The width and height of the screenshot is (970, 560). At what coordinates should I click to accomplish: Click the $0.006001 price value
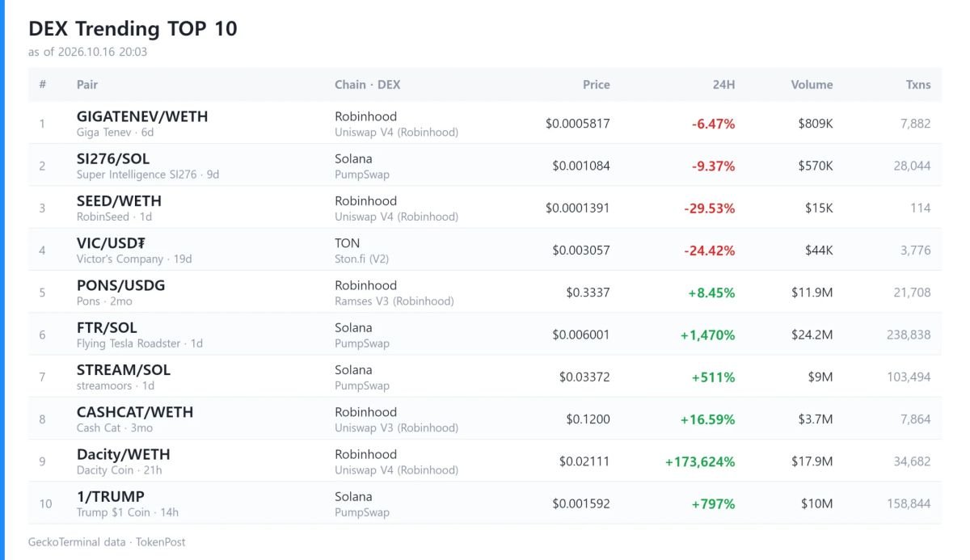point(581,335)
